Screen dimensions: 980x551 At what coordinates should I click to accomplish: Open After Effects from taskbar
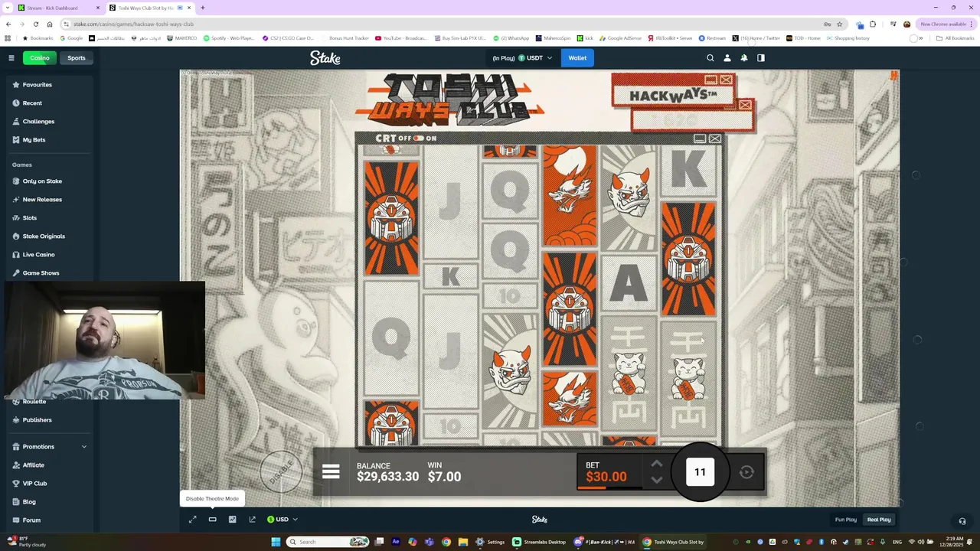coord(396,542)
